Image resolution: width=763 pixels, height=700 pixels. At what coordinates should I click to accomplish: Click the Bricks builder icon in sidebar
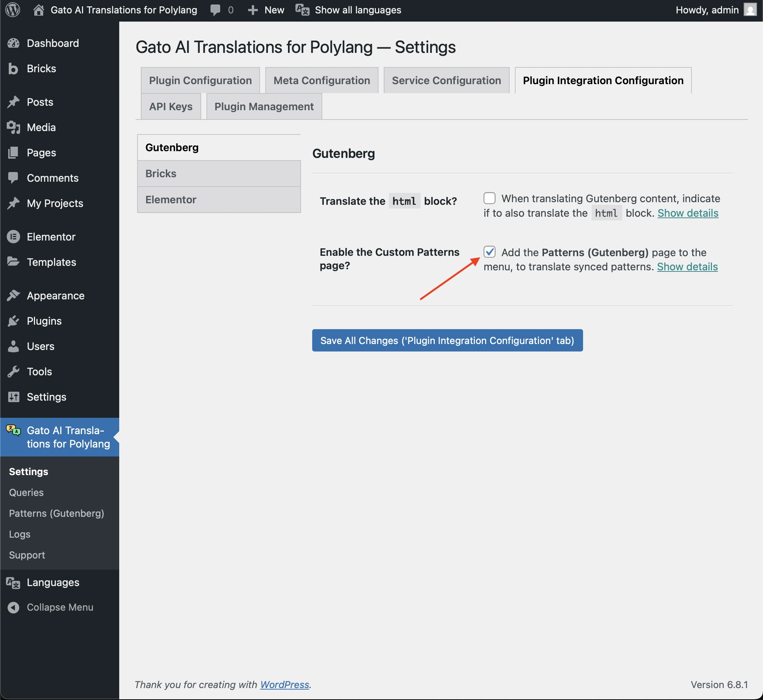tap(13, 69)
